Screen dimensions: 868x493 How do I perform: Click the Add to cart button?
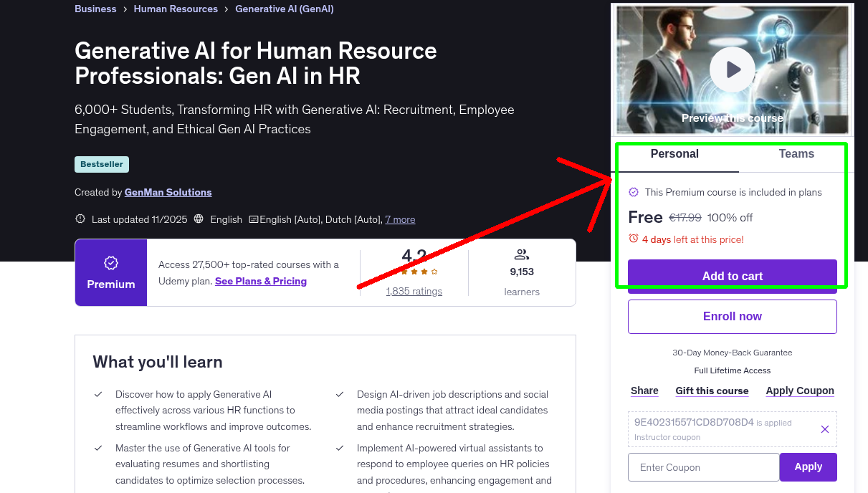pyautogui.click(x=732, y=276)
